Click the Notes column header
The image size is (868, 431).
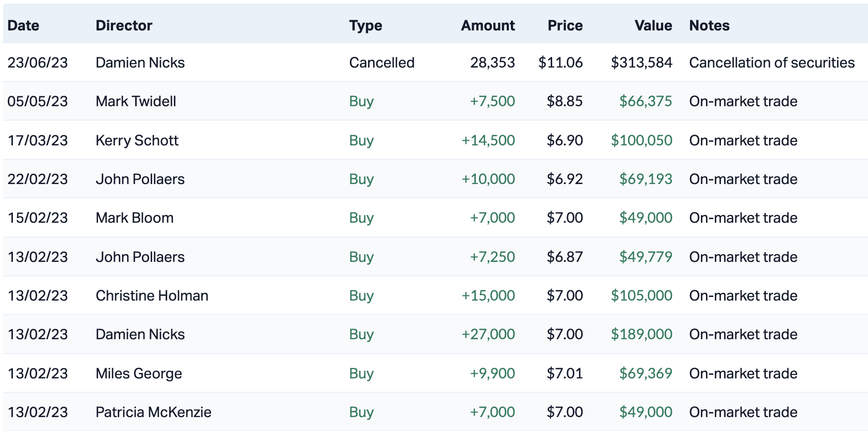click(709, 25)
